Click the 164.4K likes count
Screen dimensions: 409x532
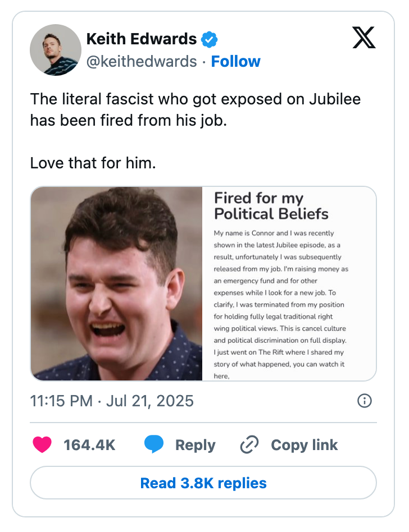point(89,445)
